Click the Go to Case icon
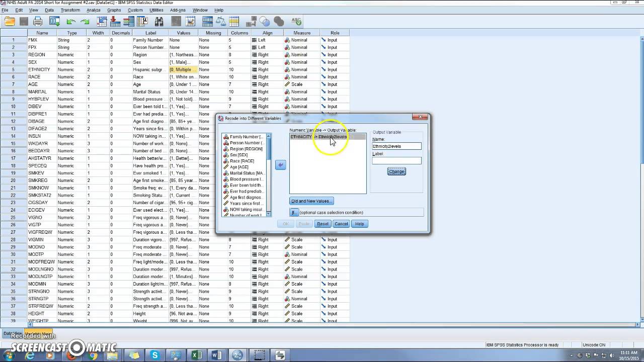The height and width of the screenshot is (362, 644). coord(102,22)
